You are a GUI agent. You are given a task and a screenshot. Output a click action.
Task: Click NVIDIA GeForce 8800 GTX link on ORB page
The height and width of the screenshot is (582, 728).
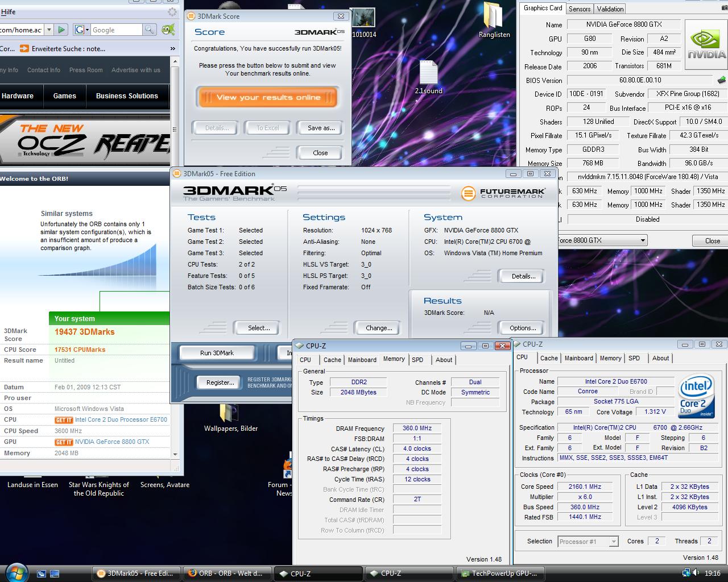click(112, 442)
